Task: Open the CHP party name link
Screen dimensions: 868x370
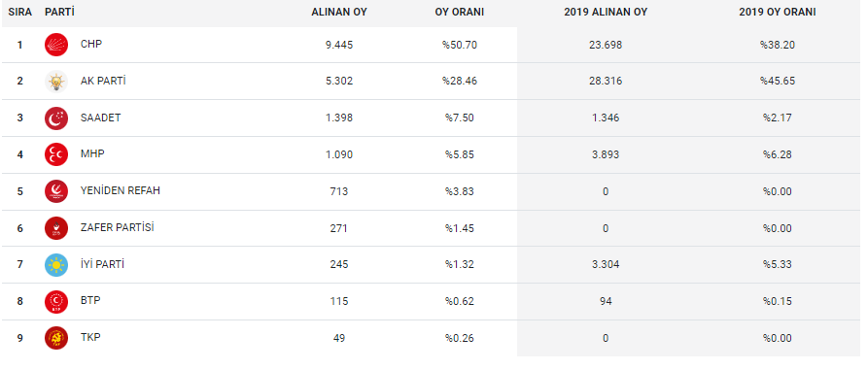Action: 91,44
